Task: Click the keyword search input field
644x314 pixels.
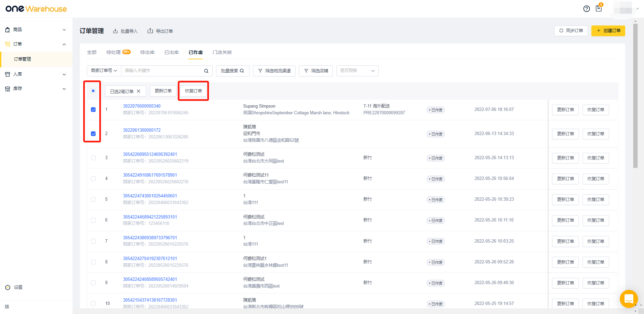Action: pos(163,71)
